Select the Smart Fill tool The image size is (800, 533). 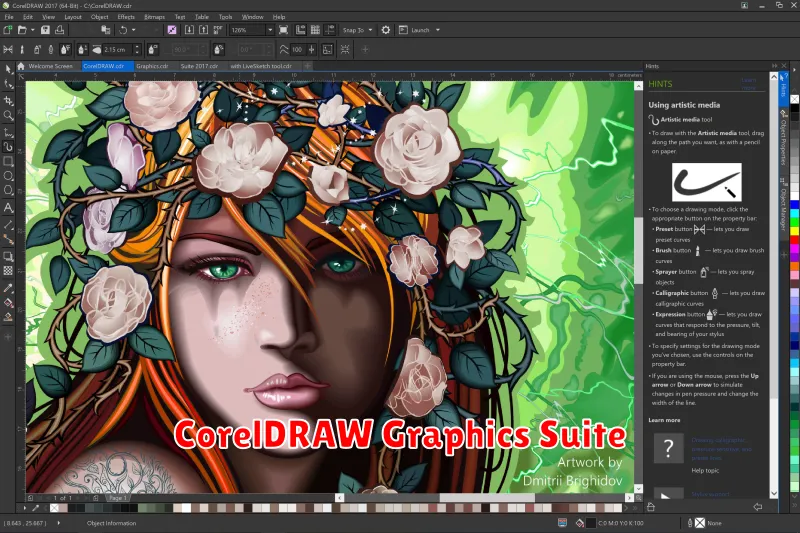pyautogui.click(x=8, y=317)
